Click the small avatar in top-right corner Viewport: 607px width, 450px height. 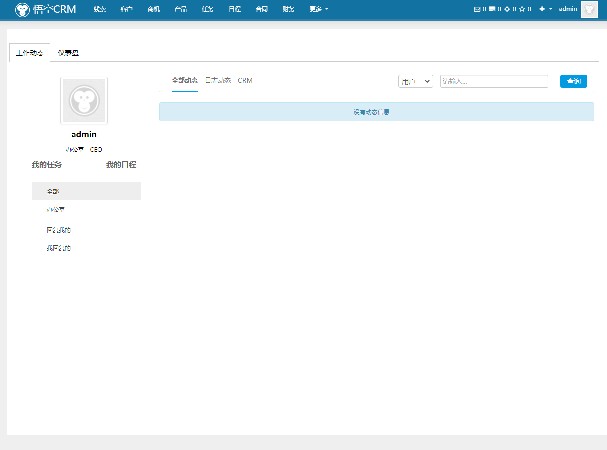click(x=589, y=9)
